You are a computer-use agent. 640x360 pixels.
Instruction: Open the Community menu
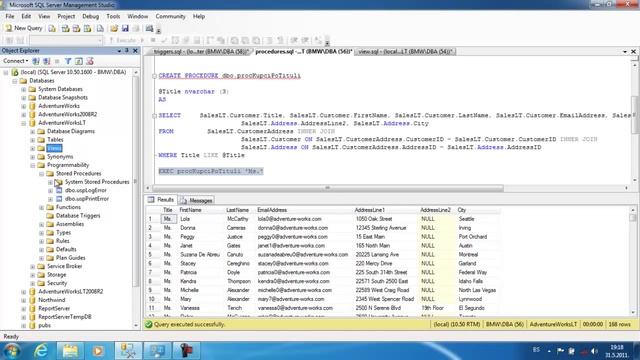[170, 16]
